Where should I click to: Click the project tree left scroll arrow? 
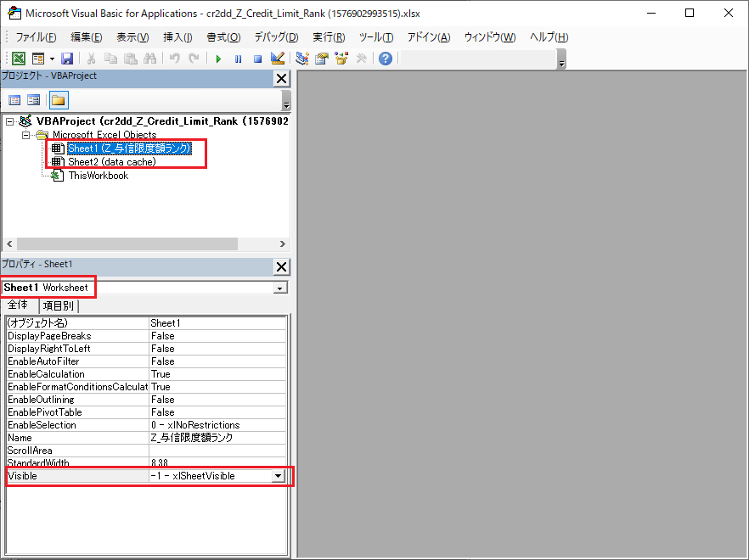click(9, 244)
